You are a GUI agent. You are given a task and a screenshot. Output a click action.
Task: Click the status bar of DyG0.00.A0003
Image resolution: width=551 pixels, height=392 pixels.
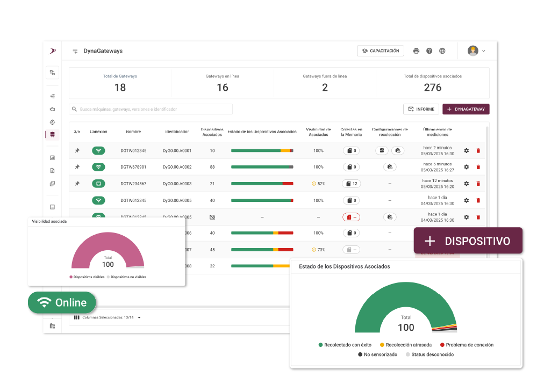[x=262, y=184]
